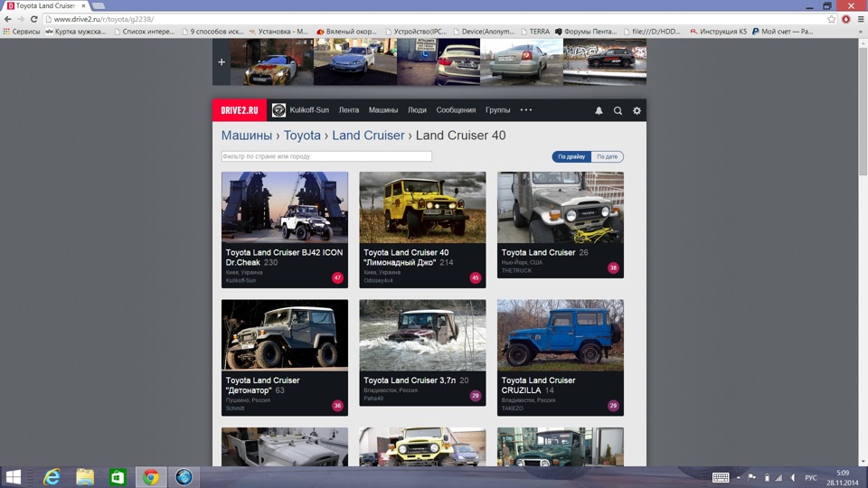Image resolution: width=868 pixels, height=488 pixels.
Task: Open the network signal tray icon
Action: tap(779, 477)
